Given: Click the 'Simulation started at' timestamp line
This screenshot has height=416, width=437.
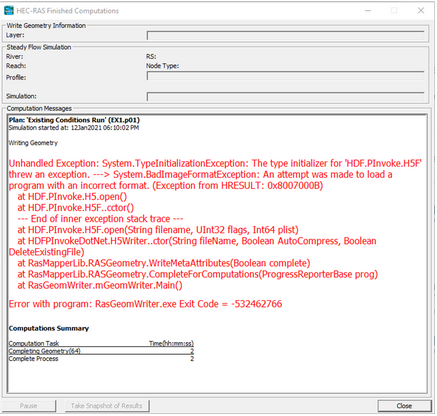Looking at the screenshot, I should pyautogui.click(x=74, y=128).
